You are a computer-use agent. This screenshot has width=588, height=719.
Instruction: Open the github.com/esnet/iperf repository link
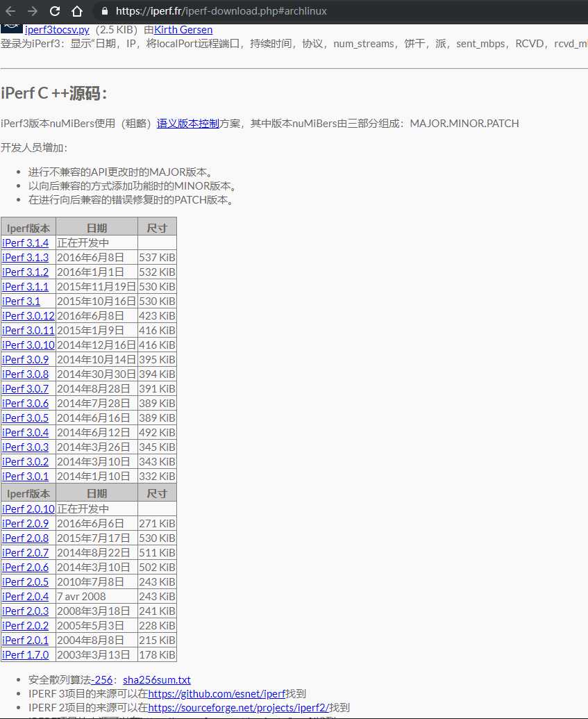(x=217, y=694)
